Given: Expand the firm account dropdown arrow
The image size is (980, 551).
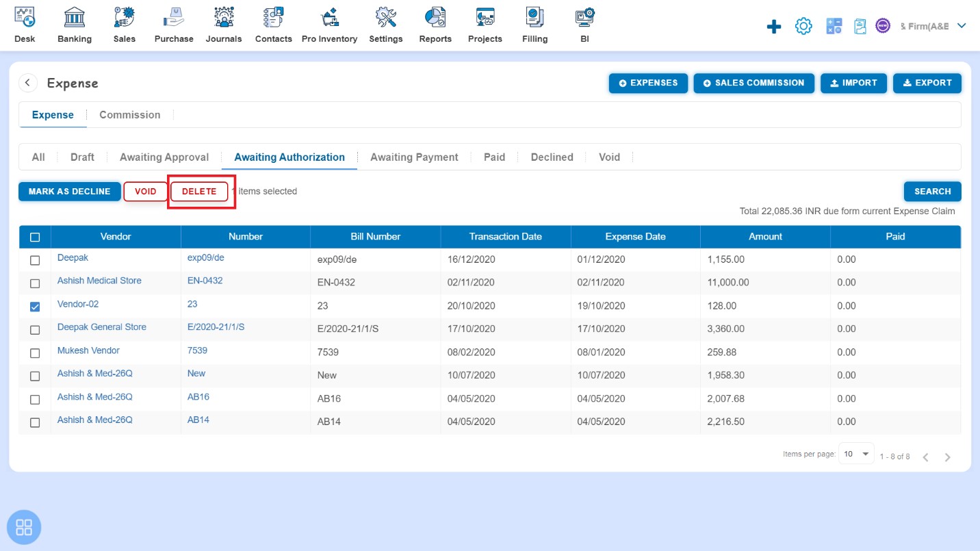Looking at the screenshot, I should tap(961, 26).
